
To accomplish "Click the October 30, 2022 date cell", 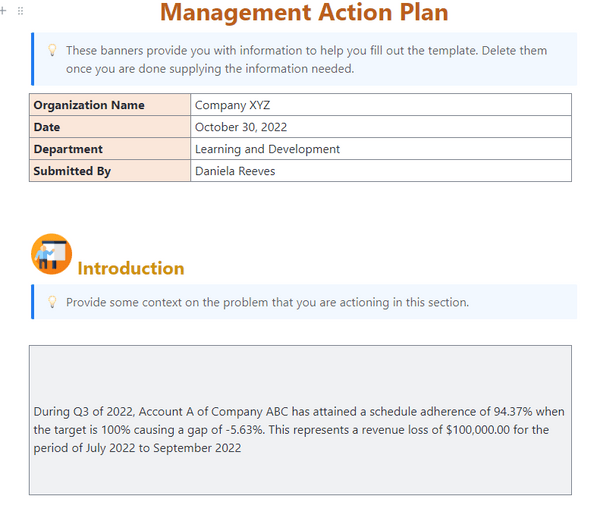I will coord(380,127).
